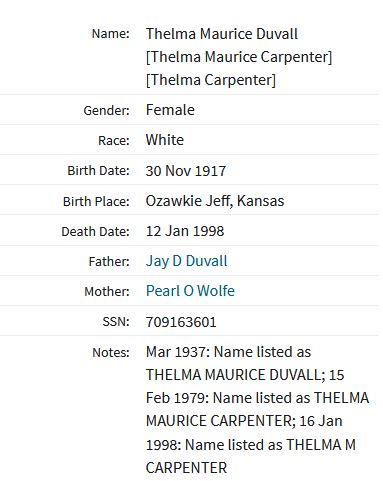Click the name Thelma Maurice Duvall
Viewport: 383px width, 481px height.
(x=222, y=34)
